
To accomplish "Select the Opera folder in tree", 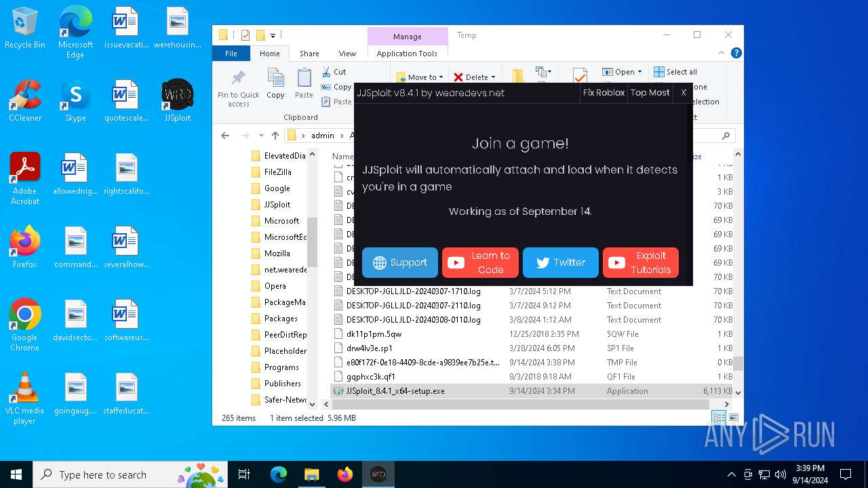I will [x=275, y=286].
